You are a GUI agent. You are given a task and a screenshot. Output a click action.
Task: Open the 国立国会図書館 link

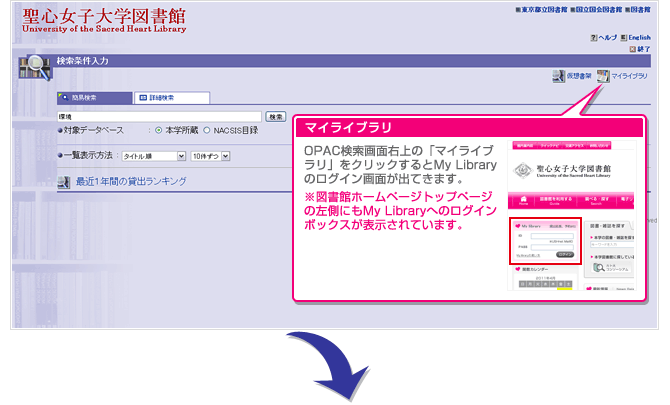pyautogui.click(x=599, y=9)
